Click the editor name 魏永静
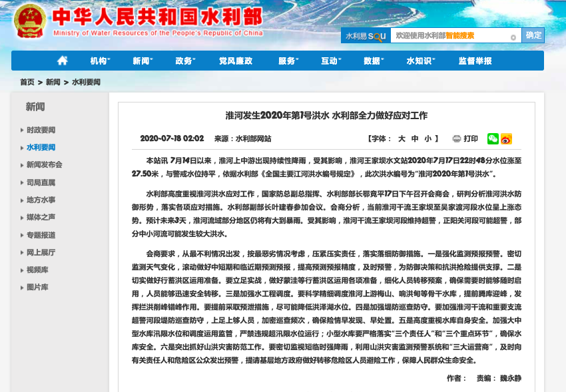The width and height of the screenshot is (566, 392). [x=511, y=378]
